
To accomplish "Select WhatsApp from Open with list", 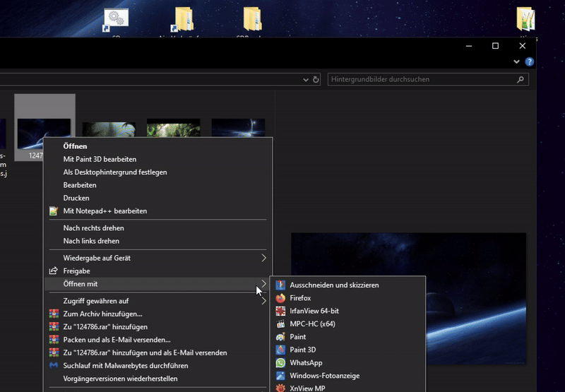I will 305,363.
